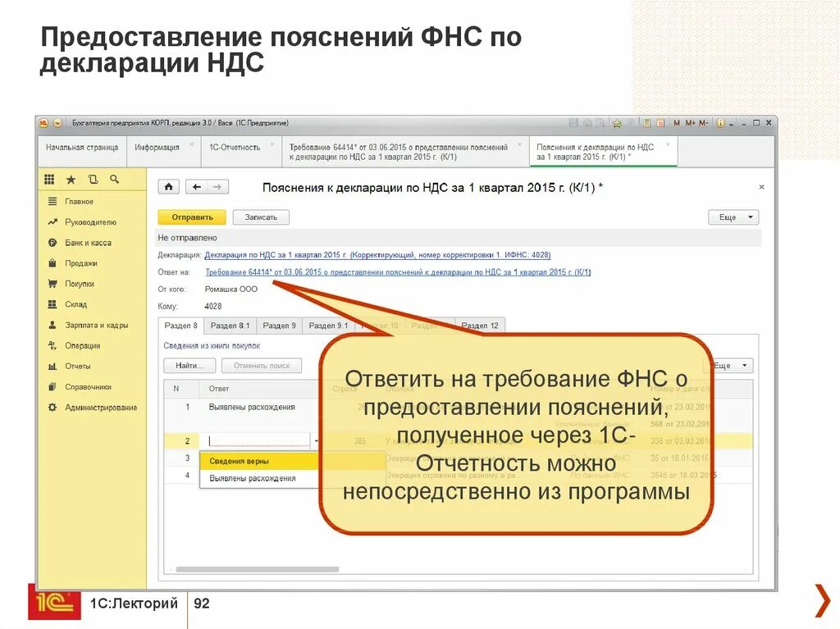Screen dimensions: 840x629
Task: Click the sidebar search magnifier icon
Action: coord(114,180)
